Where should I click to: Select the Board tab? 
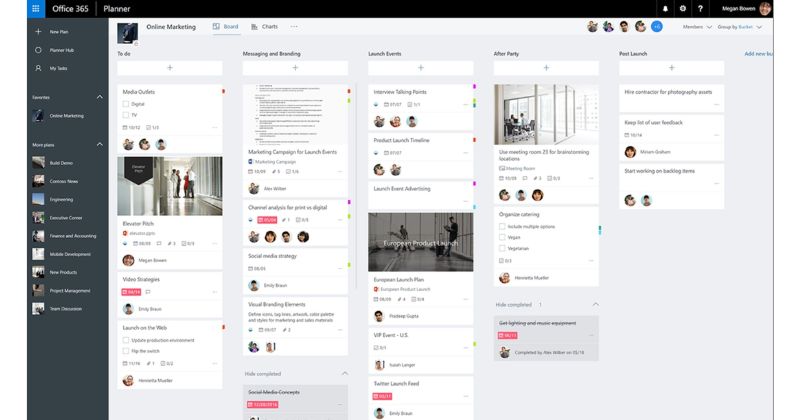[x=226, y=27]
